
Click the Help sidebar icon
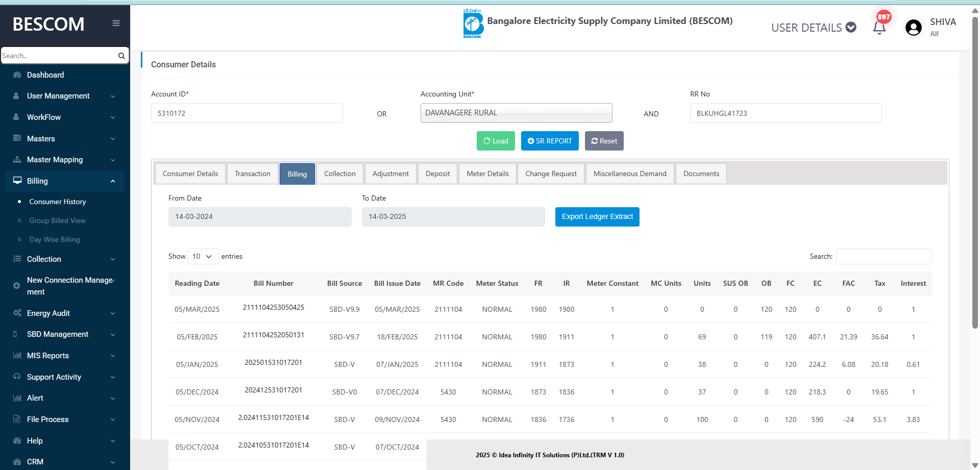[17, 440]
